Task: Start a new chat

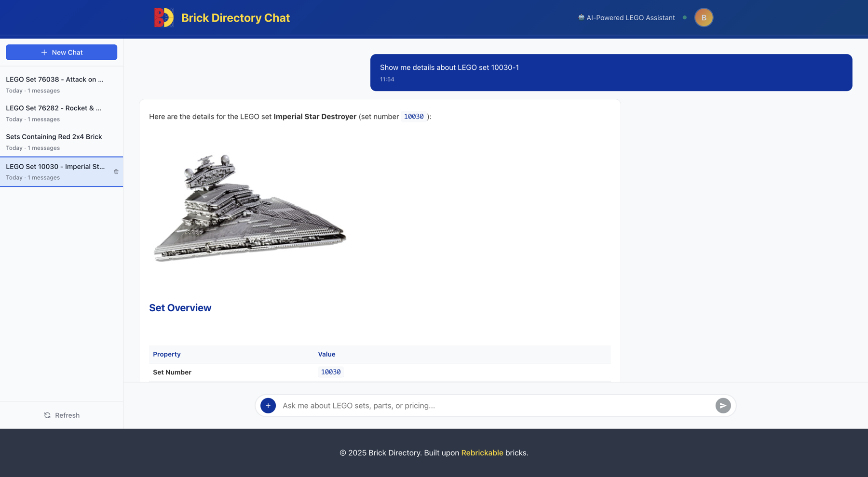Action: pos(61,53)
